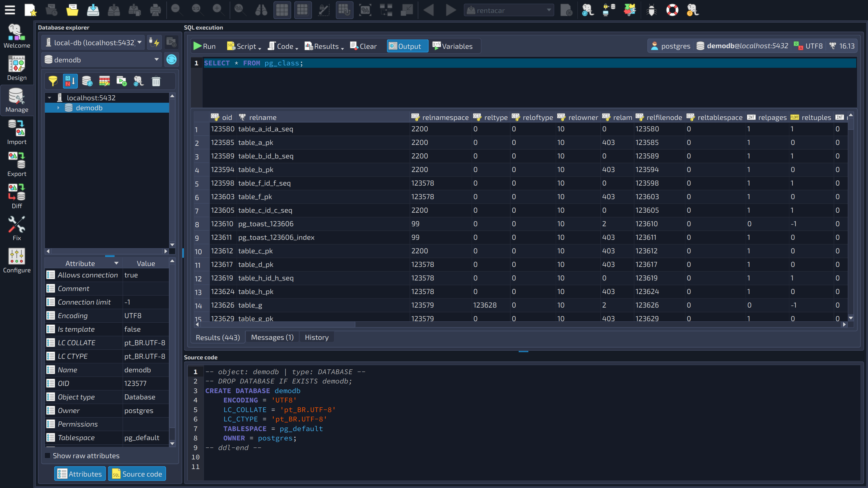868x488 pixels.
Task: Switch to the Design view
Action: [x=17, y=68]
